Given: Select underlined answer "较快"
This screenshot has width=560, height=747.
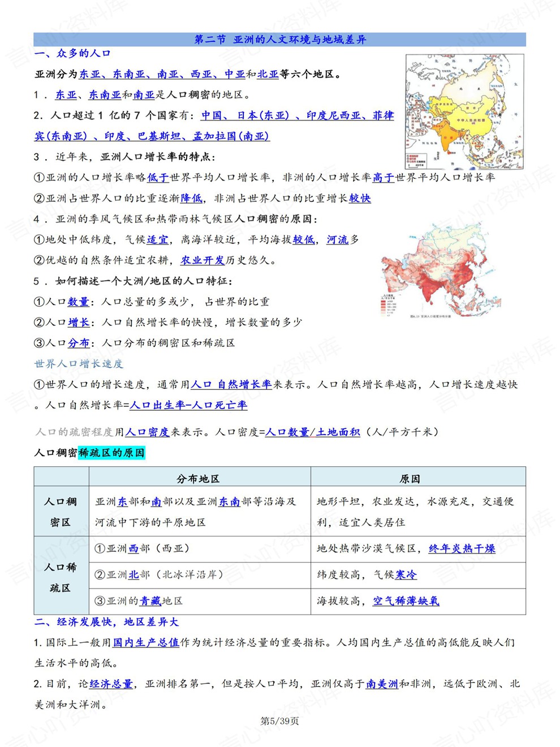Looking at the screenshot, I should pyautogui.click(x=360, y=198).
